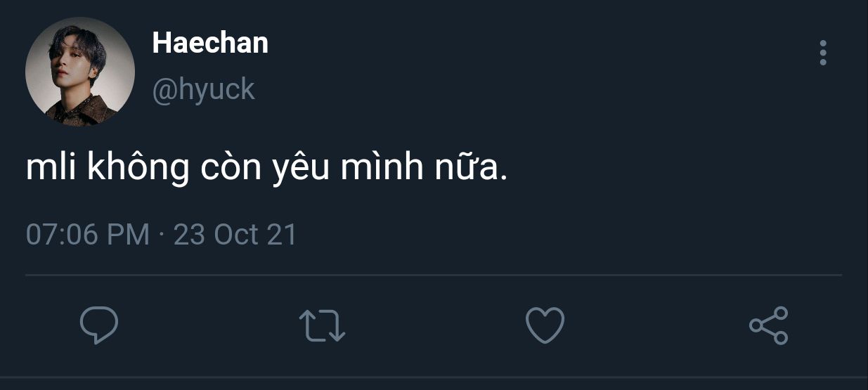Like the tweet with the heart icon
The width and height of the screenshot is (868, 390).
pos(545,326)
